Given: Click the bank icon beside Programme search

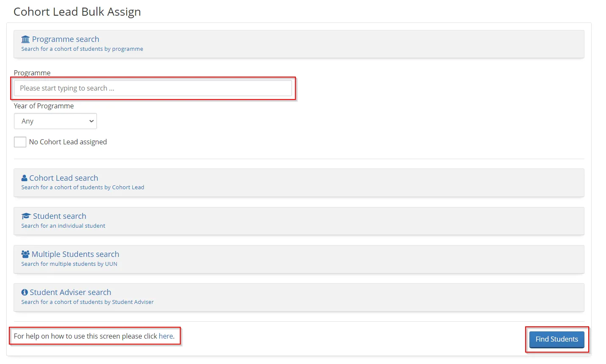Looking at the screenshot, I should (x=25, y=39).
